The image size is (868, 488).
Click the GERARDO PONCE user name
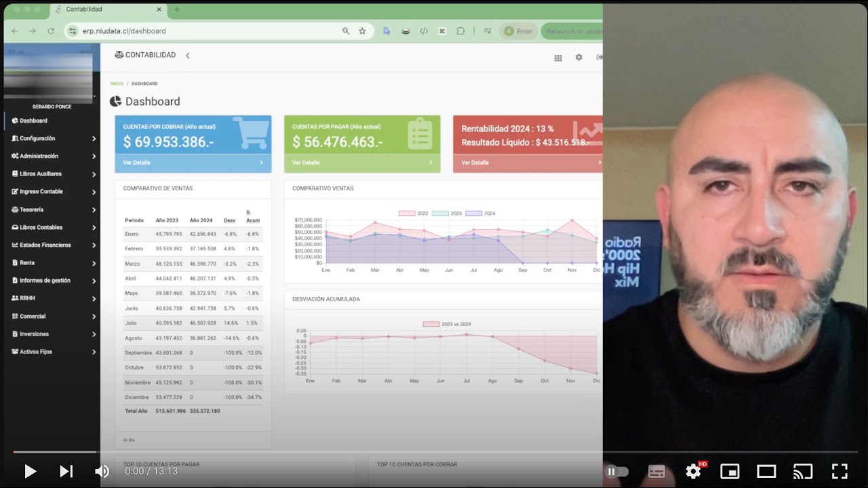pyautogui.click(x=52, y=107)
